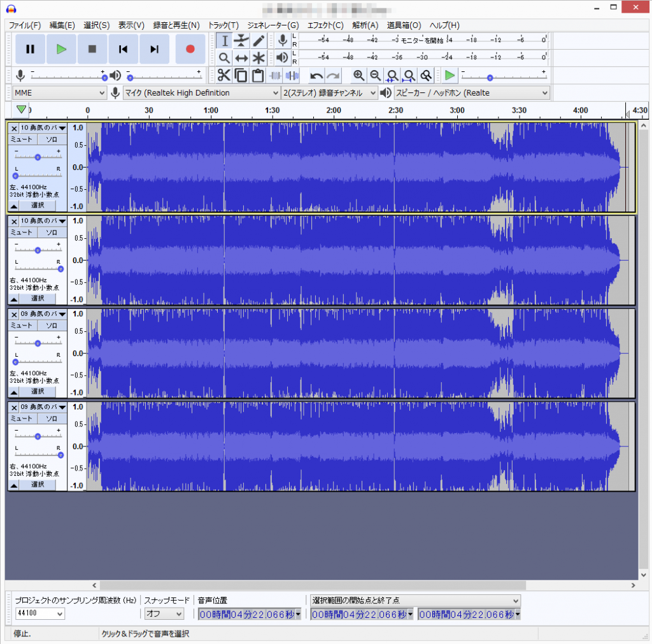Click the red Record button
This screenshot has width=652, height=644.
click(190, 49)
